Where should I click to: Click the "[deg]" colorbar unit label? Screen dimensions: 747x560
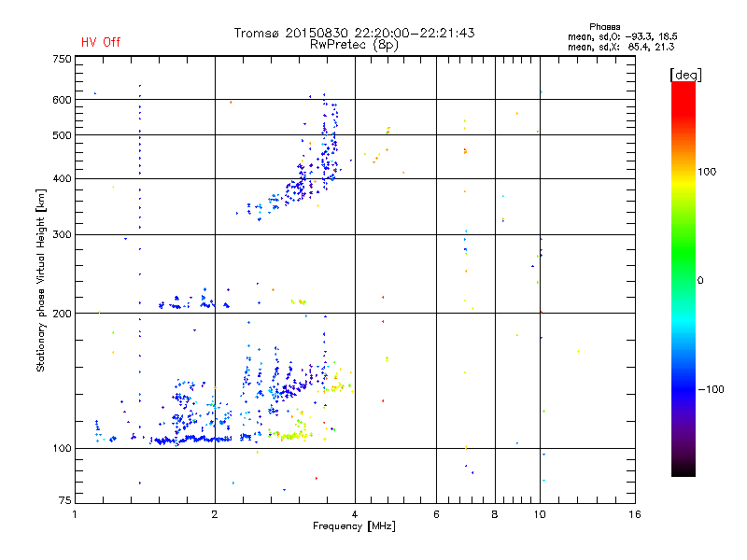tap(685, 75)
